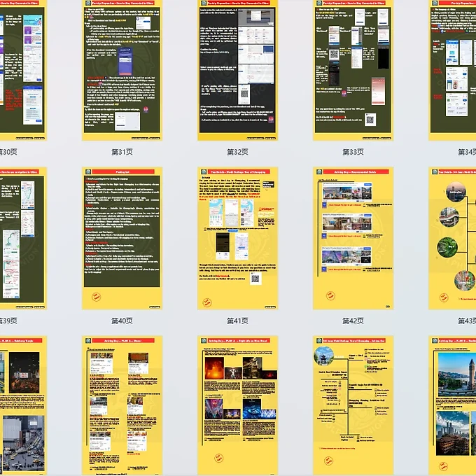Click the 第31页 page label

point(122,151)
